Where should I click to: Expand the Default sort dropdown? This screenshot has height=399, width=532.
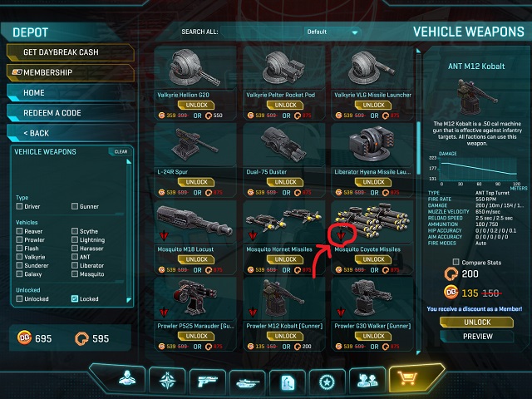point(332,32)
